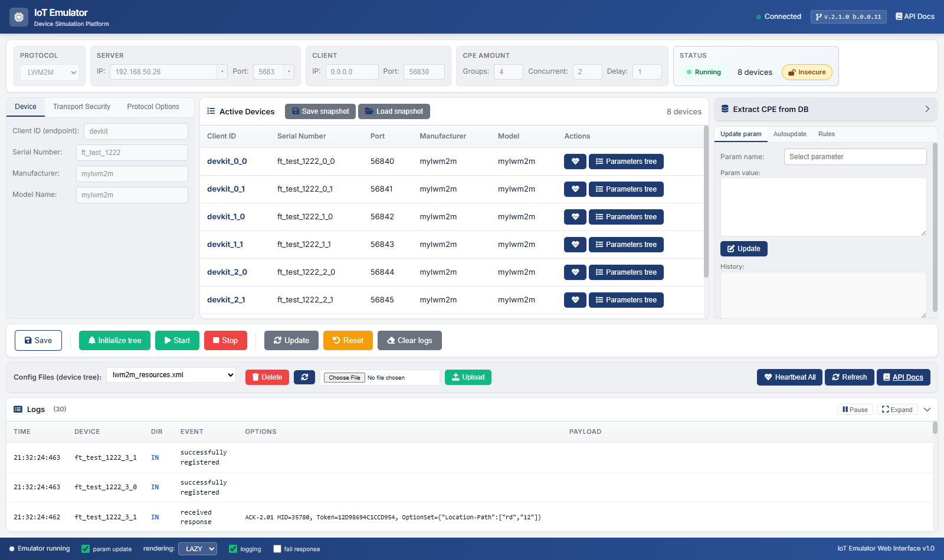944x560 pixels.
Task: Click the Param name select parameter field
Action: click(855, 157)
